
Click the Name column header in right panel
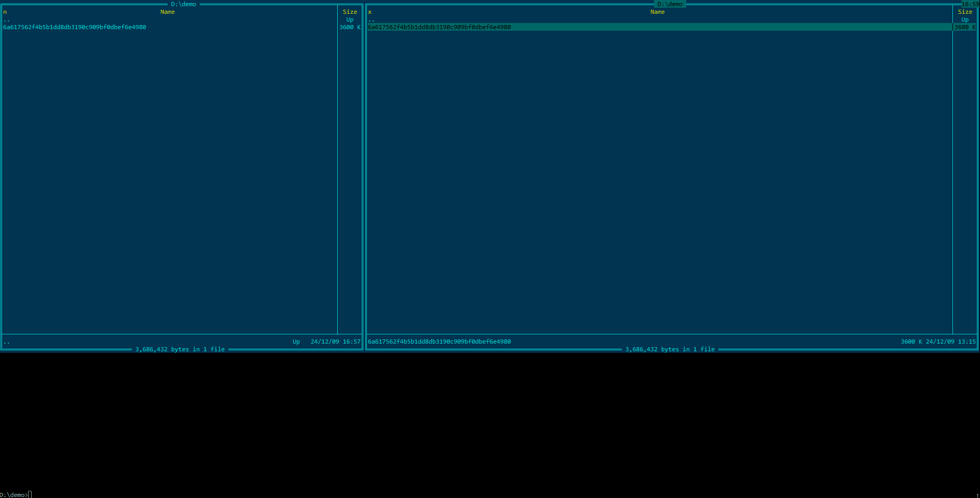click(658, 12)
